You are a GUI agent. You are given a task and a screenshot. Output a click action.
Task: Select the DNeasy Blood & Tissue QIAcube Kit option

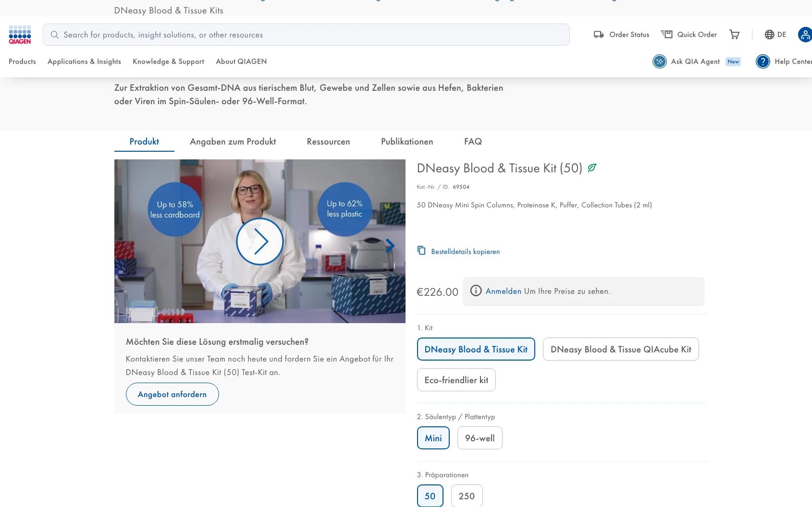pos(621,349)
